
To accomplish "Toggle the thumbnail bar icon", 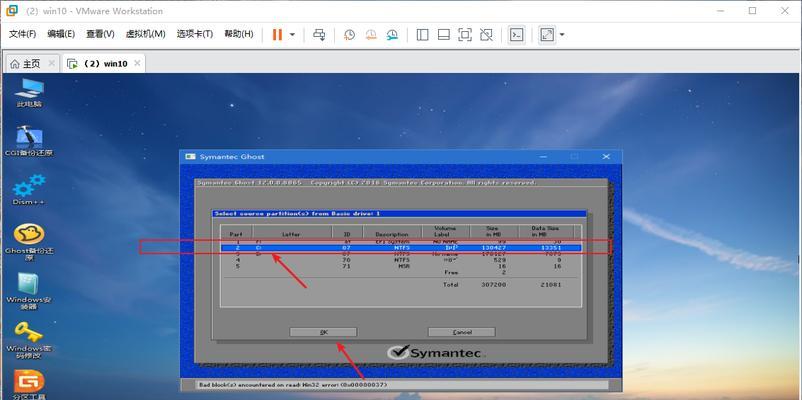I will pos(443,35).
